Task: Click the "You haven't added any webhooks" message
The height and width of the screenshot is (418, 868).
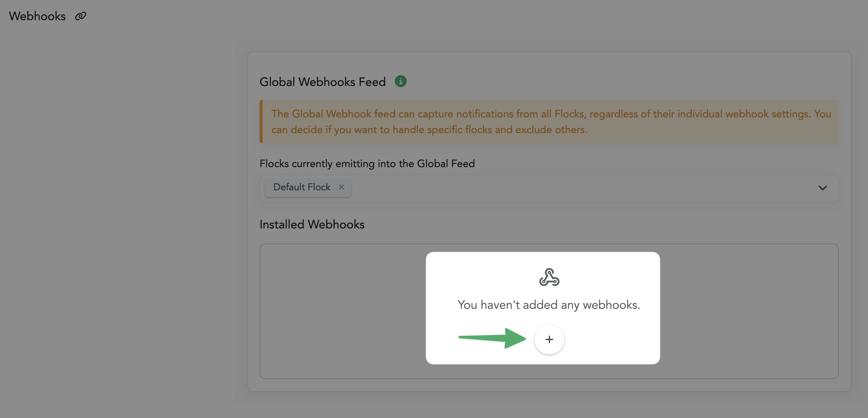Action: (x=549, y=305)
